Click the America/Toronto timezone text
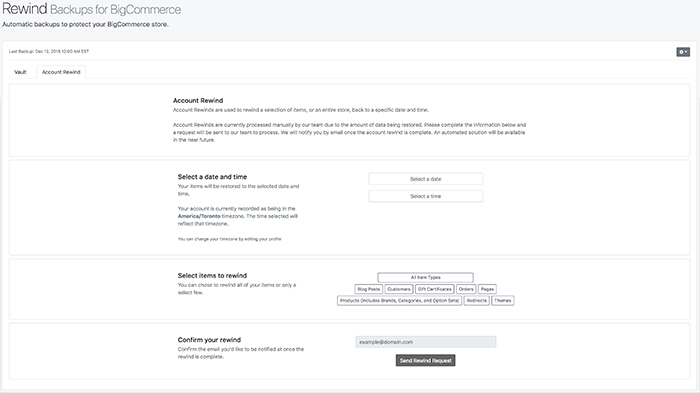Image resolution: width=700 pixels, height=393 pixels. [199, 216]
